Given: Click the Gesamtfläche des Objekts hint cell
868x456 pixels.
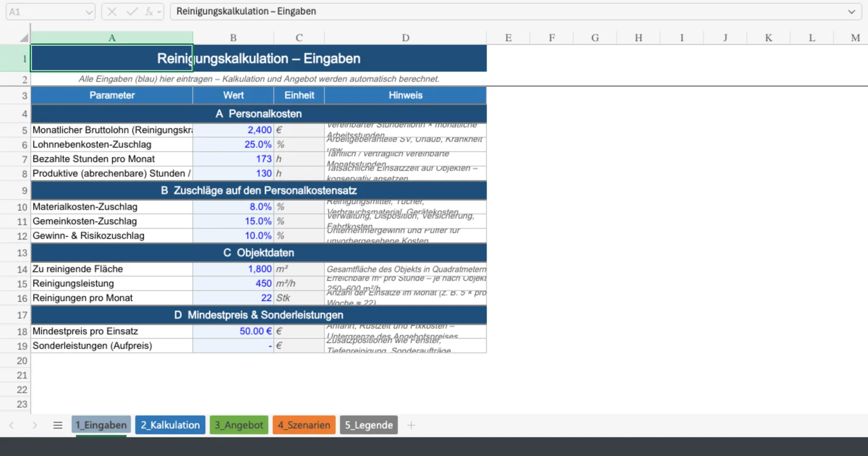Looking at the screenshot, I should pos(405,269).
